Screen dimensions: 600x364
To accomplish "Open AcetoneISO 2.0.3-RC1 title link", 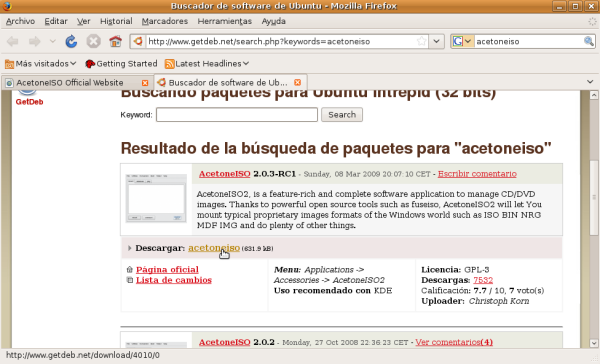I will click(225, 174).
